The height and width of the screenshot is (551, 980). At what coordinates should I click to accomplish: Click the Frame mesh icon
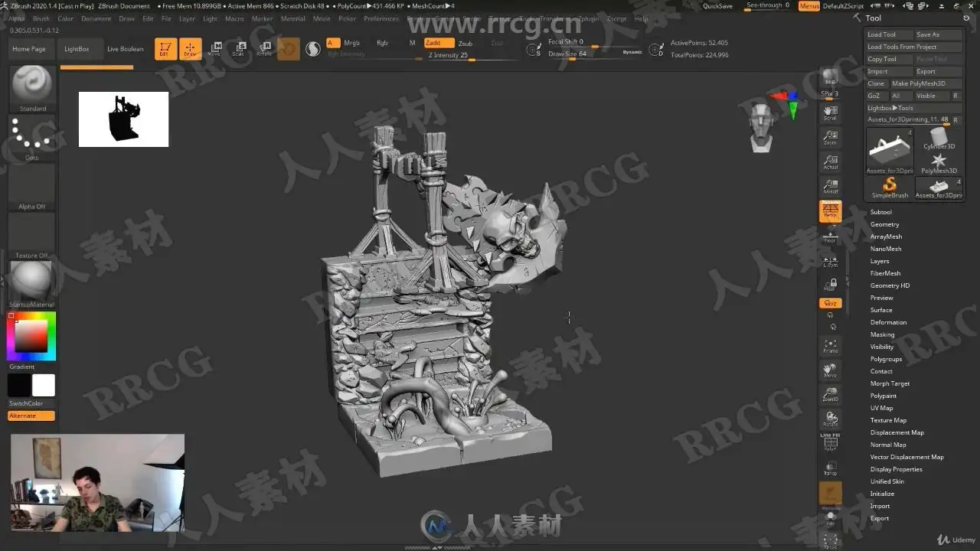(830, 346)
